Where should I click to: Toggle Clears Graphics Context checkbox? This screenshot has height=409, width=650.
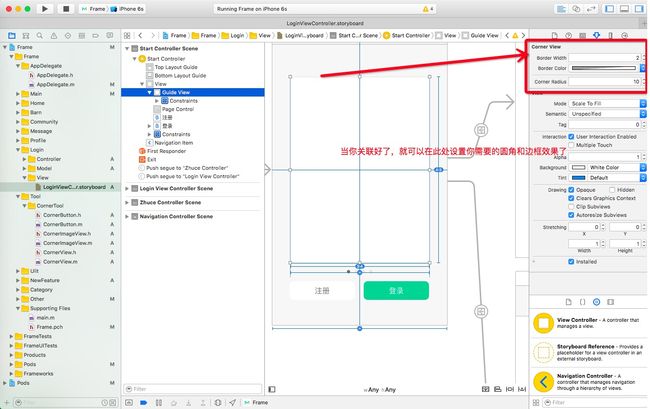[571, 198]
